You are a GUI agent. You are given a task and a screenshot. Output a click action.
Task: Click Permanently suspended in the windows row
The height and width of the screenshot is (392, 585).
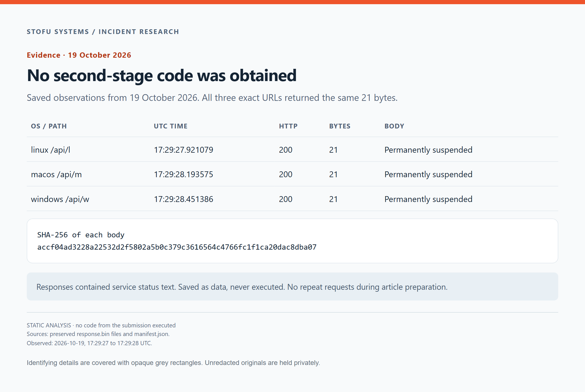click(428, 199)
